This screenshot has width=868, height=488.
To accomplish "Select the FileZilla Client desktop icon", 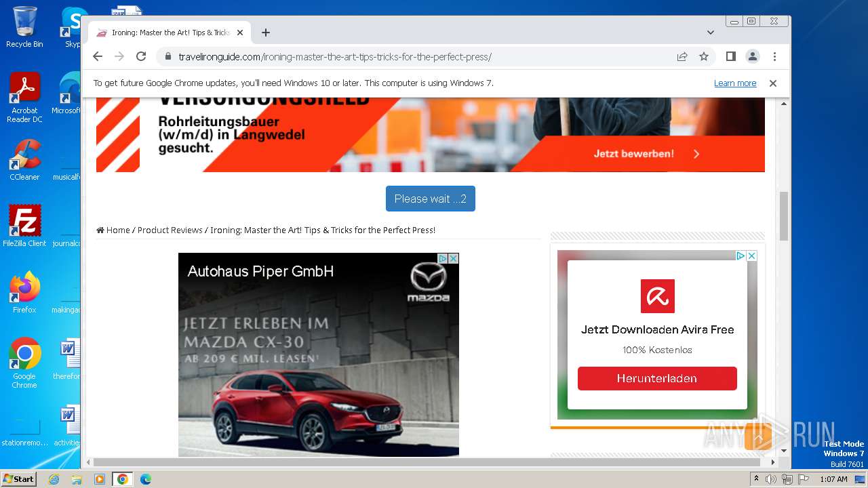I will pyautogui.click(x=24, y=226).
